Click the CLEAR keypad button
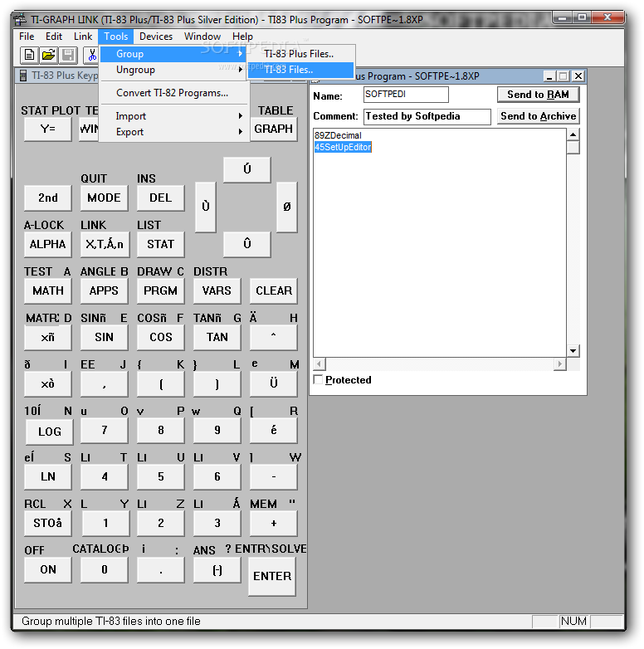Image resolution: width=644 pixels, height=649 pixels. [274, 290]
